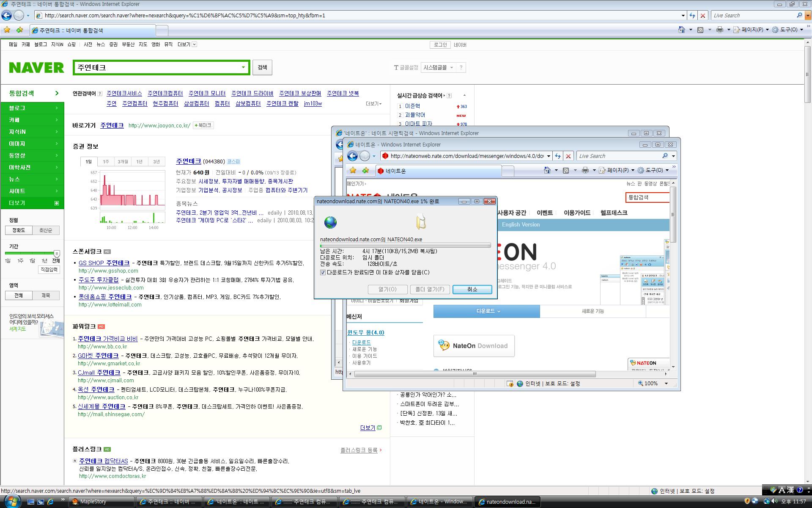The width and height of the screenshot is (812, 508).
Task: Click the plus icon next to 더보기 in sidebar
Action: point(57,203)
